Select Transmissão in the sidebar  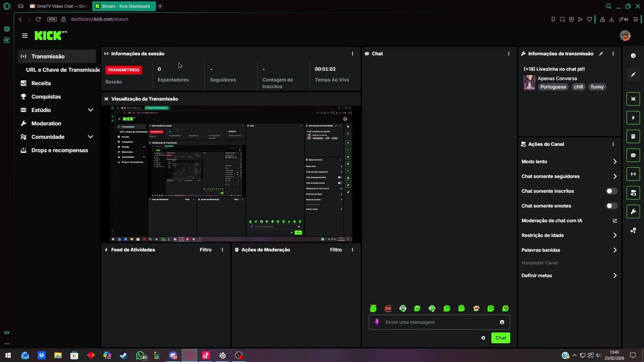tap(57, 56)
